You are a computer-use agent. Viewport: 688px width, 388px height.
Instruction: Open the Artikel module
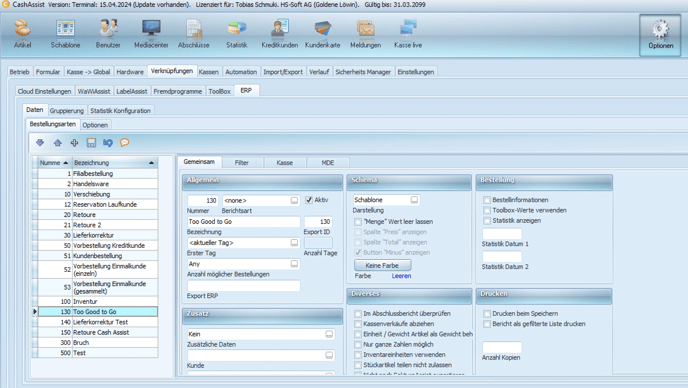tap(22, 33)
